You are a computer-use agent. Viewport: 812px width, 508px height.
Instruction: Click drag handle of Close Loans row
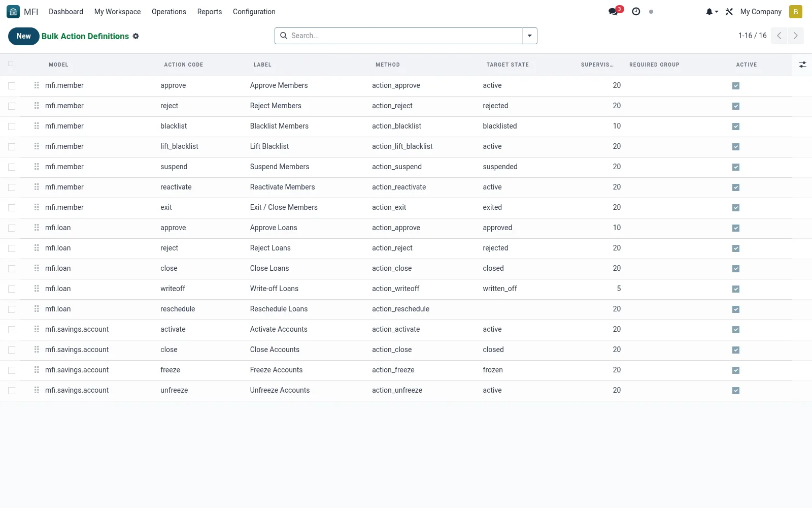[37, 268]
